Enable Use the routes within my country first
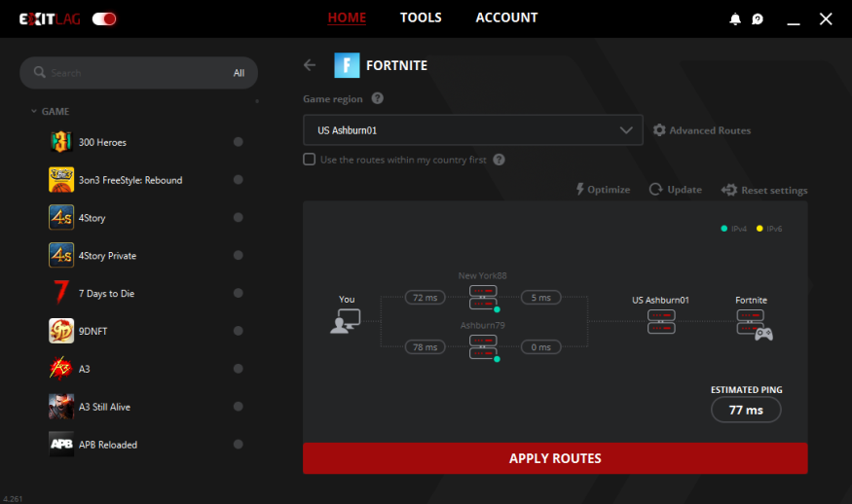Viewport: 852px width, 504px height. (x=310, y=160)
